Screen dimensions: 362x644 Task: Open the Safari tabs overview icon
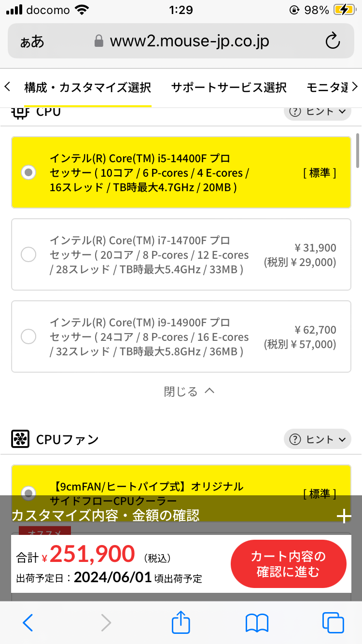pyautogui.click(x=333, y=622)
